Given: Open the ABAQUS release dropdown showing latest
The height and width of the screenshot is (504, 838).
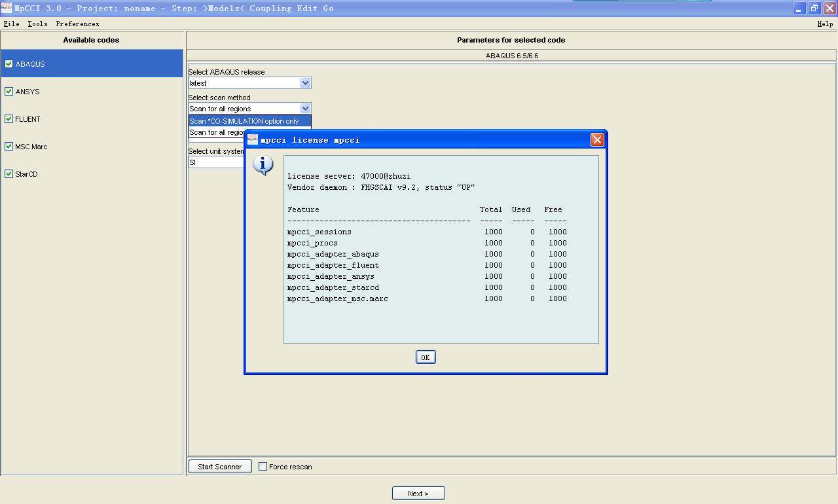Looking at the screenshot, I should (x=249, y=83).
